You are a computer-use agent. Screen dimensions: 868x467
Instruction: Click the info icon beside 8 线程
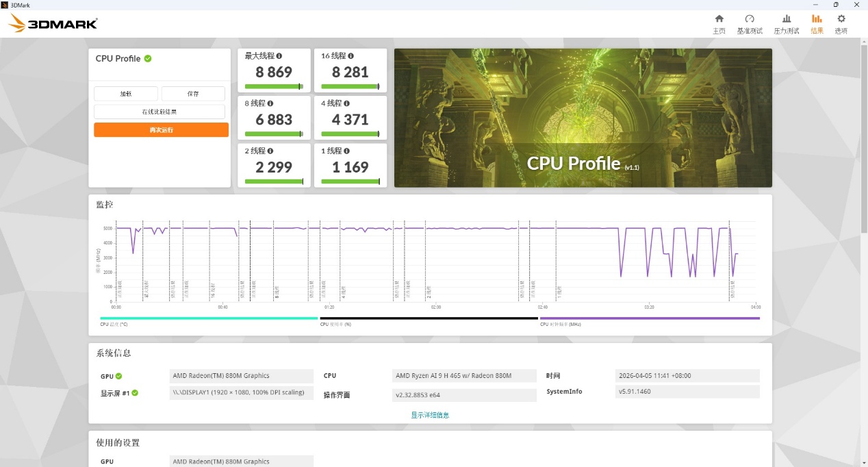pos(270,103)
